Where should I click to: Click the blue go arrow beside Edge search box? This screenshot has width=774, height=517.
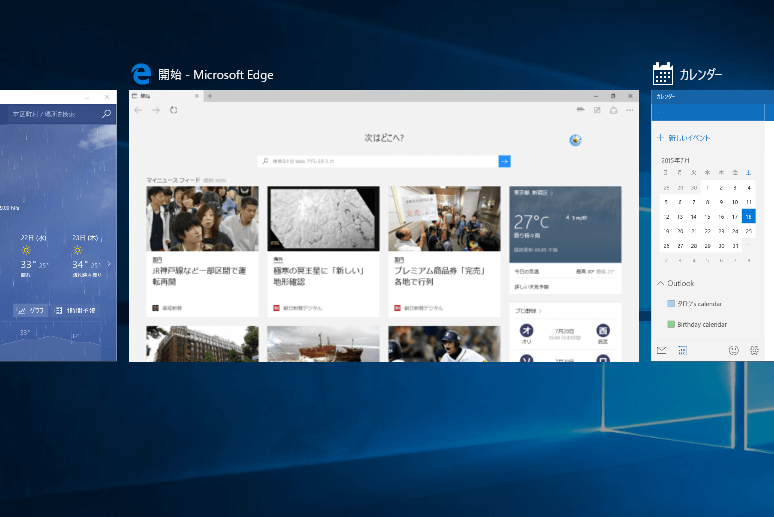point(504,161)
